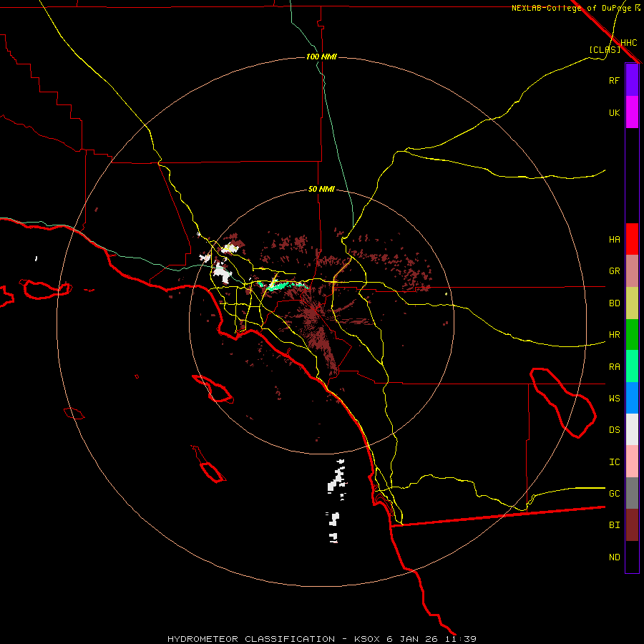The width and height of the screenshot is (644, 644).
Task: Click the magenta UK legend swatch
Action: (632, 112)
